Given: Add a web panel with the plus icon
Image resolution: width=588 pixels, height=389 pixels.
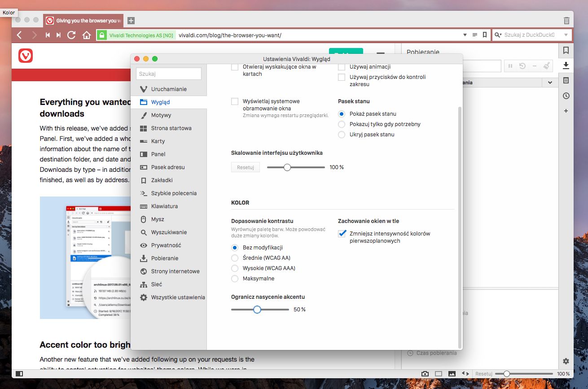Looking at the screenshot, I should [x=566, y=111].
